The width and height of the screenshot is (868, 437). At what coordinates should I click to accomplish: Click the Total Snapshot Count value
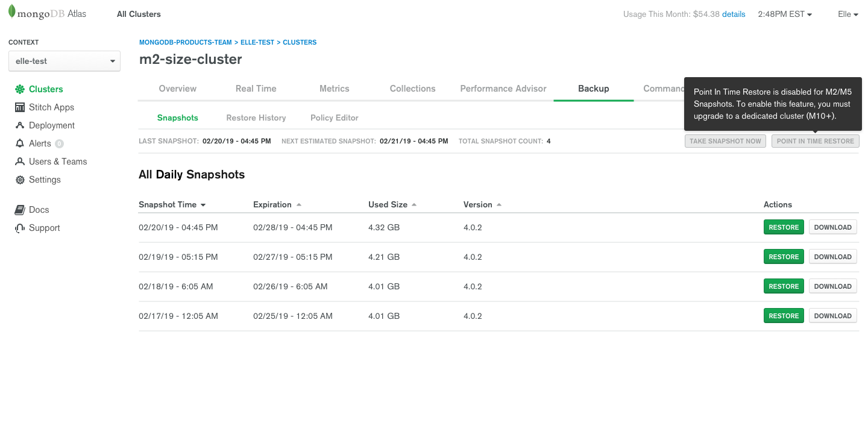point(549,141)
